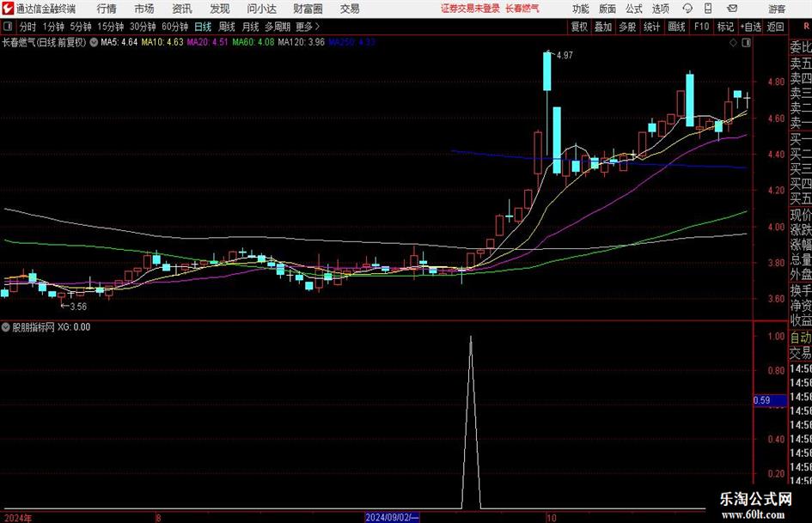Click the 2024年 label on time axis
This screenshot has height=523, width=812.
click(18, 518)
